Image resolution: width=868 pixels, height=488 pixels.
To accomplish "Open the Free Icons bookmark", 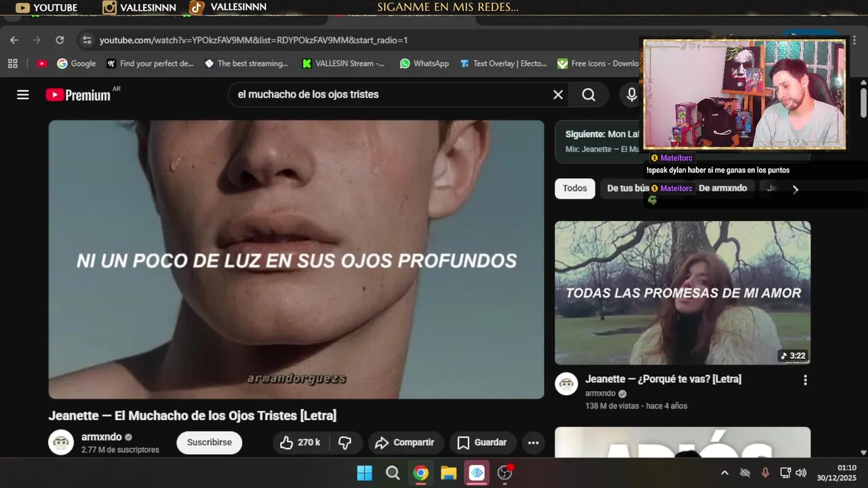I will (x=598, y=64).
